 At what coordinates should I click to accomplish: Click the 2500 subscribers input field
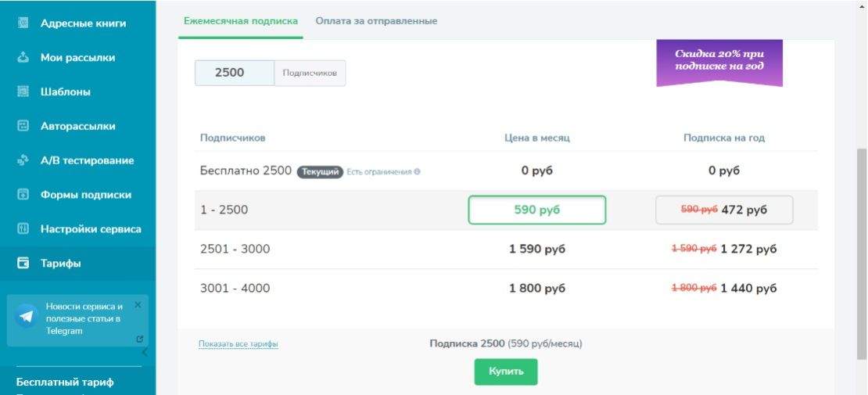point(234,73)
